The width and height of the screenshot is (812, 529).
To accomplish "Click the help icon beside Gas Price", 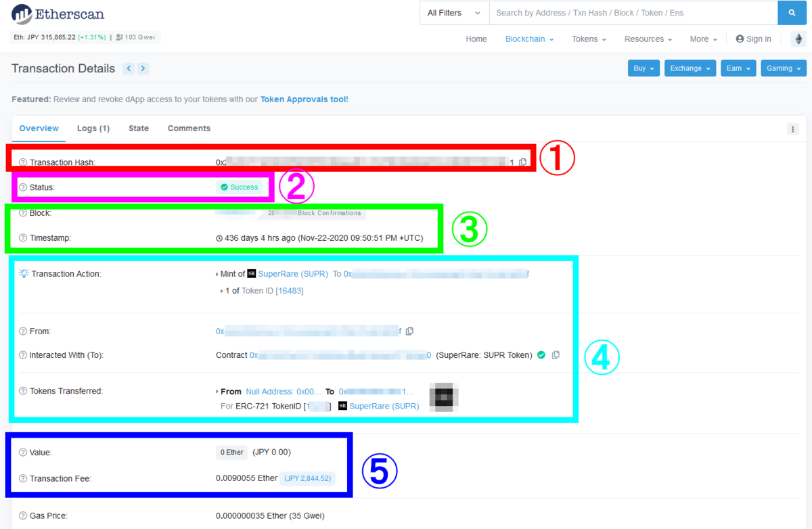I will tap(23, 515).
